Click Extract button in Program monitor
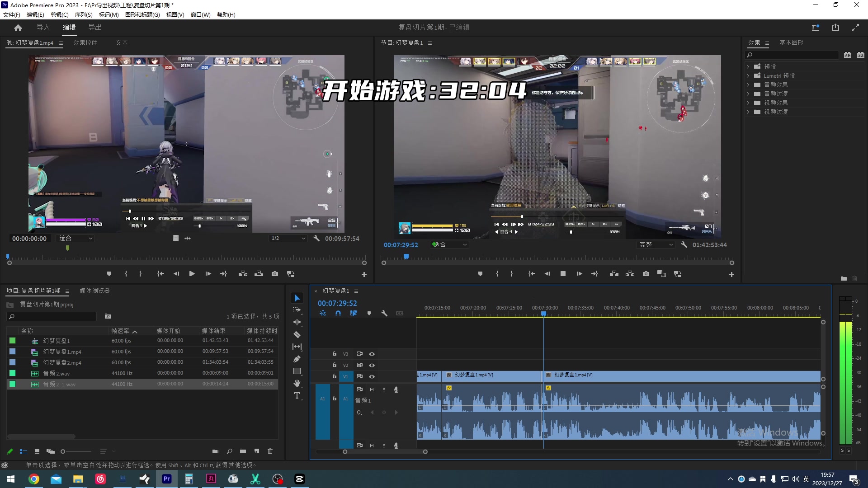Screen dimensions: 868x488 (630, 274)
